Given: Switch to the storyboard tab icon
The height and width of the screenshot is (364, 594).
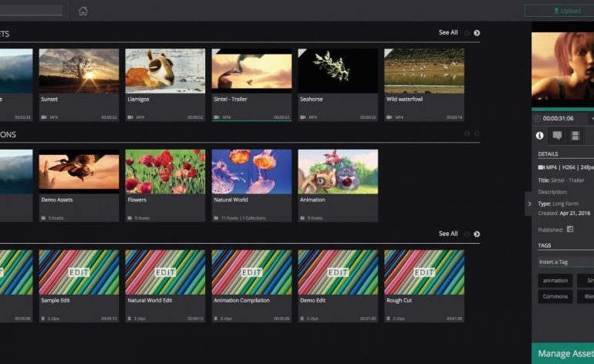Looking at the screenshot, I should [x=575, y=136].
